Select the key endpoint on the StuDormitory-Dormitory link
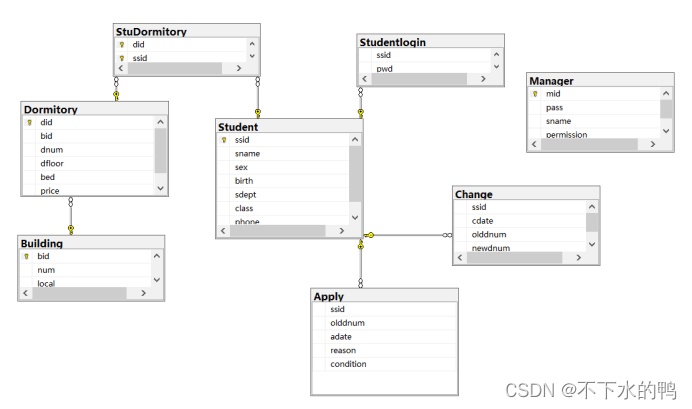 click(x=116, y=95)
